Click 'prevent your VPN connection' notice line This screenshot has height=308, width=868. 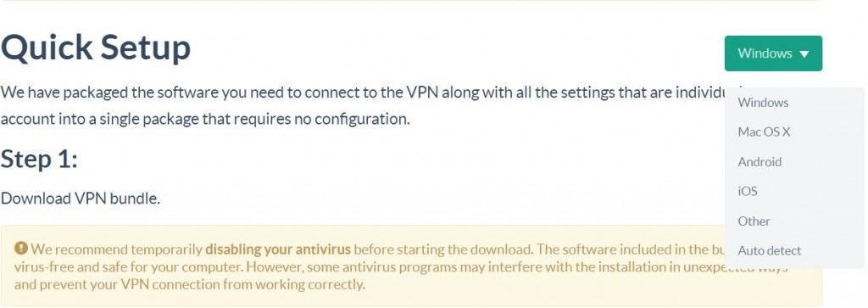(190, 285)
